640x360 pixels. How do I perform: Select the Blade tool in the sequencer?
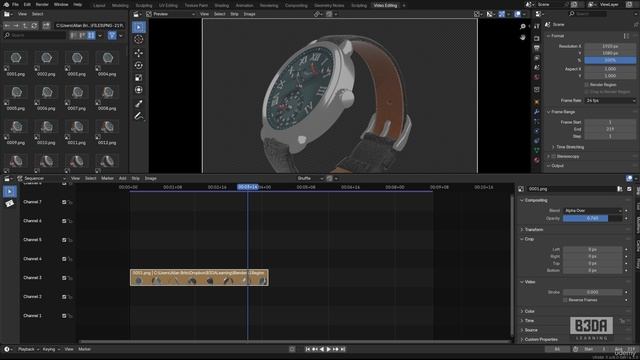pyautogui.click(x=10, y=204)
